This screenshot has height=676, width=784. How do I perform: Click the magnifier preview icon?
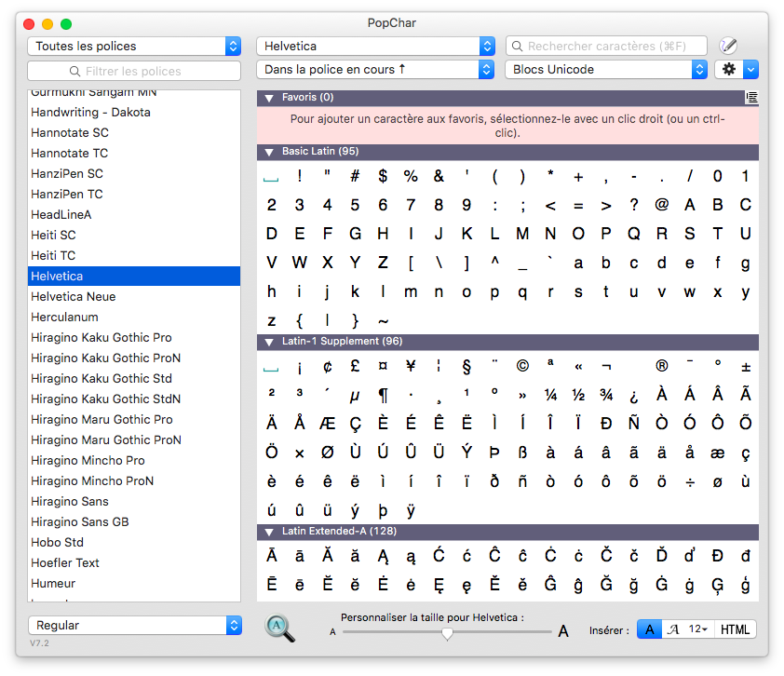[x=279, y=629]
